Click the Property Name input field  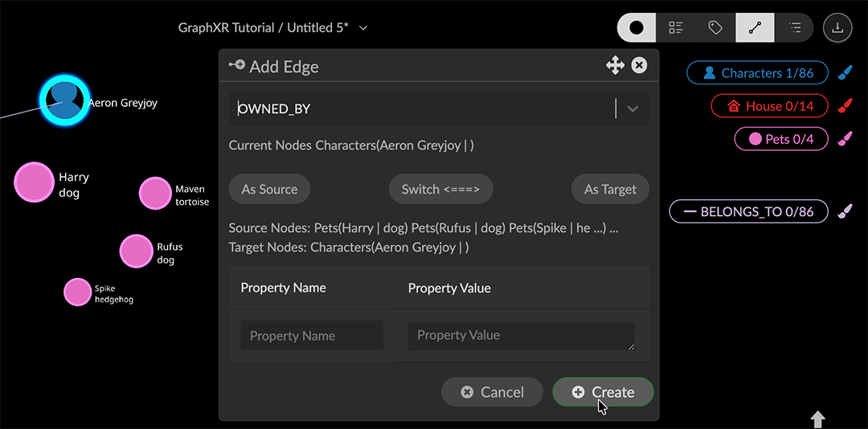click(x=312, y=336)
